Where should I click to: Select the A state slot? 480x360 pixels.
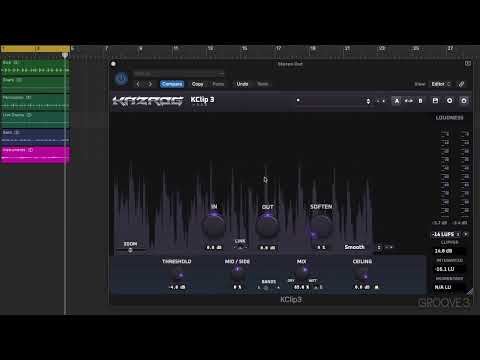[x=397, y=101]
